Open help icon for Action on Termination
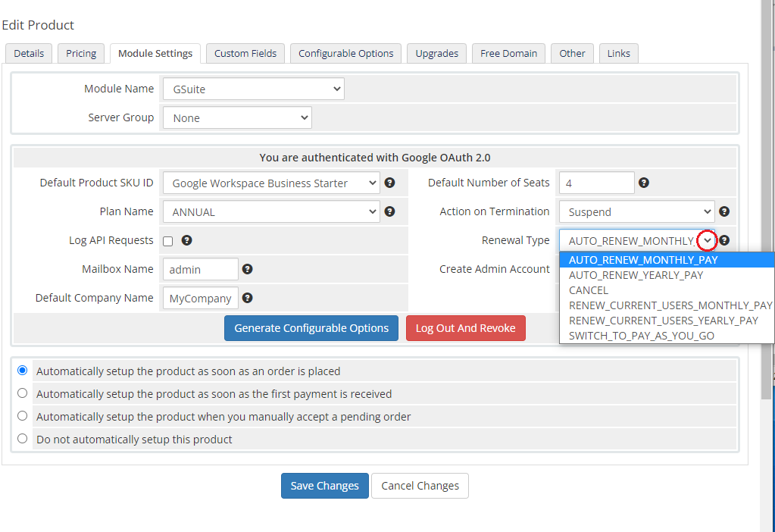Viewport: 775px width, 532px height. coord(724,211)
